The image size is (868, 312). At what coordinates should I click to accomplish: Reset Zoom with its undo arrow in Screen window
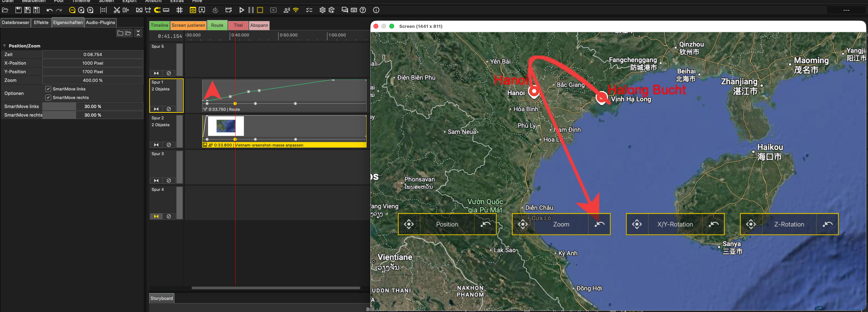(600, 224)
